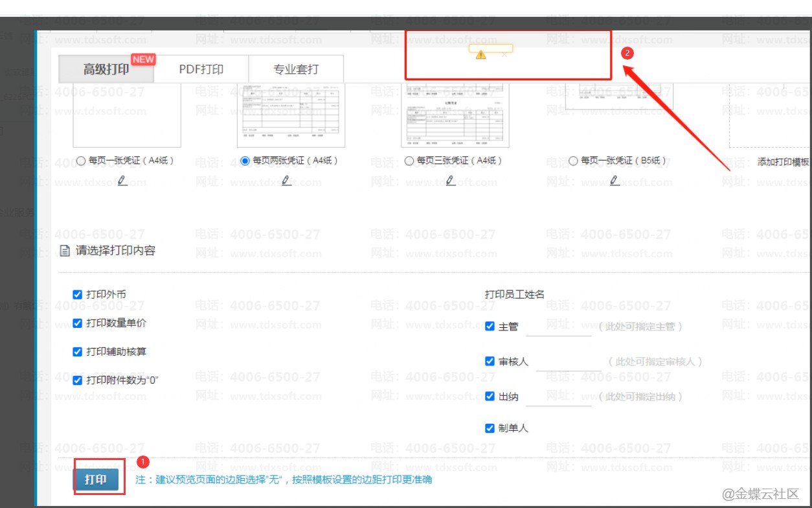Choose 每页三张凭证（A4纸） radio option

409,161
